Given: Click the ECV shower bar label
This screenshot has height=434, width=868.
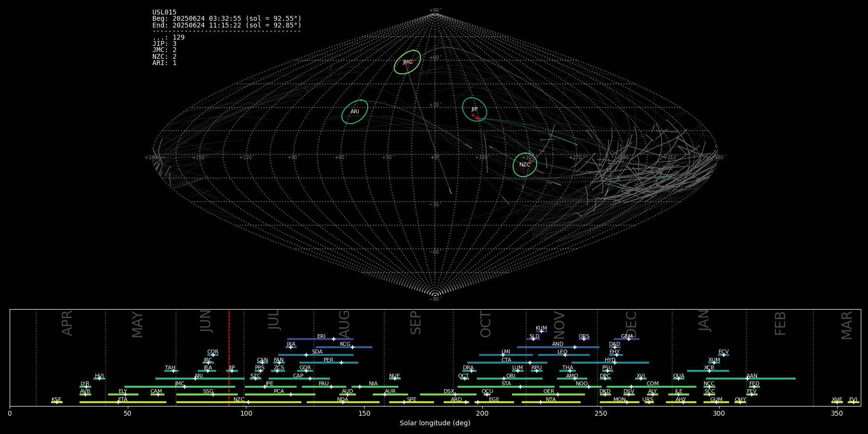Looking at the screenshot, I should tap(723, 352).
